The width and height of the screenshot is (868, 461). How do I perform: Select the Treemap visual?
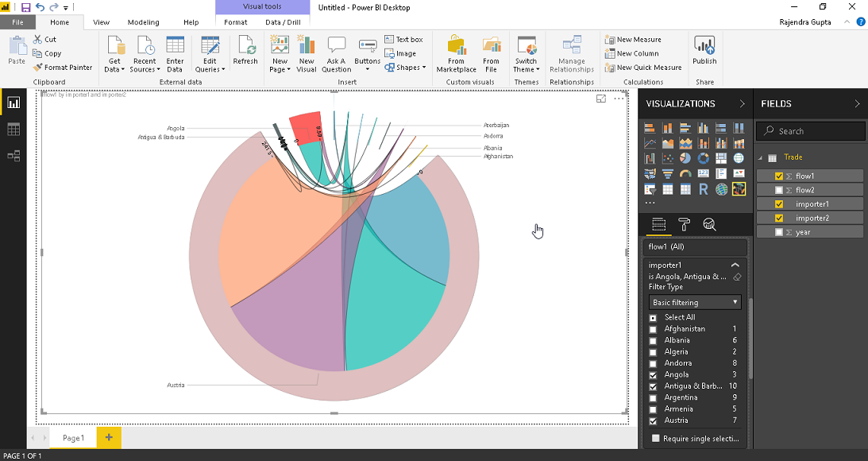click(721, 158)
